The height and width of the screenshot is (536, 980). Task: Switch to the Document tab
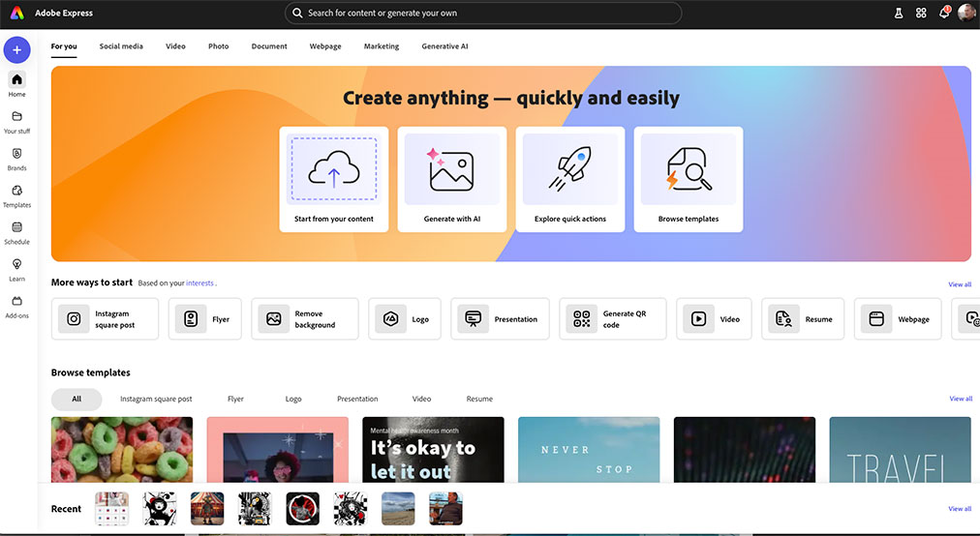coord(269,46)
